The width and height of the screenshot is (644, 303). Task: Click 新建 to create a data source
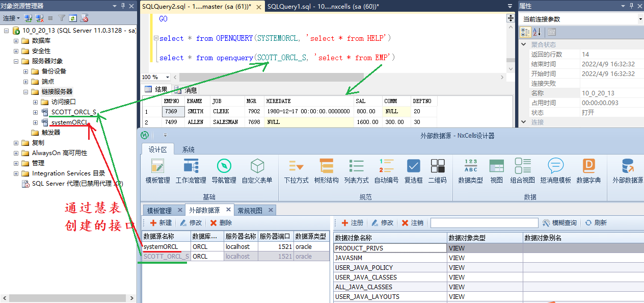tap(161, 223)
